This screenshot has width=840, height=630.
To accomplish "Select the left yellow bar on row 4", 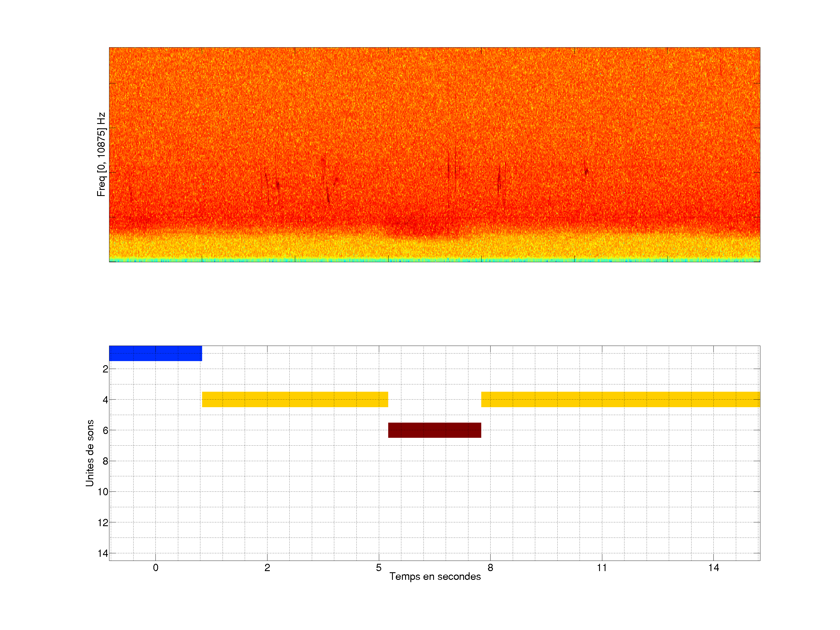I will pos(295,399).
